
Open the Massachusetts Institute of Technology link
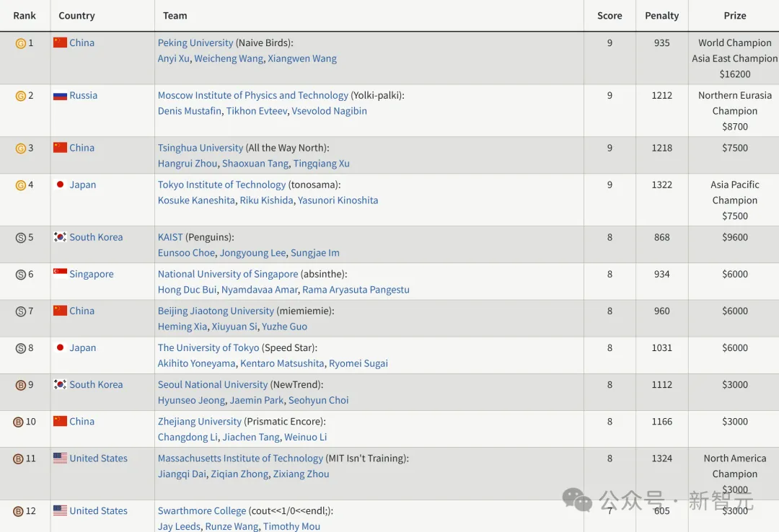click(240, 458)
